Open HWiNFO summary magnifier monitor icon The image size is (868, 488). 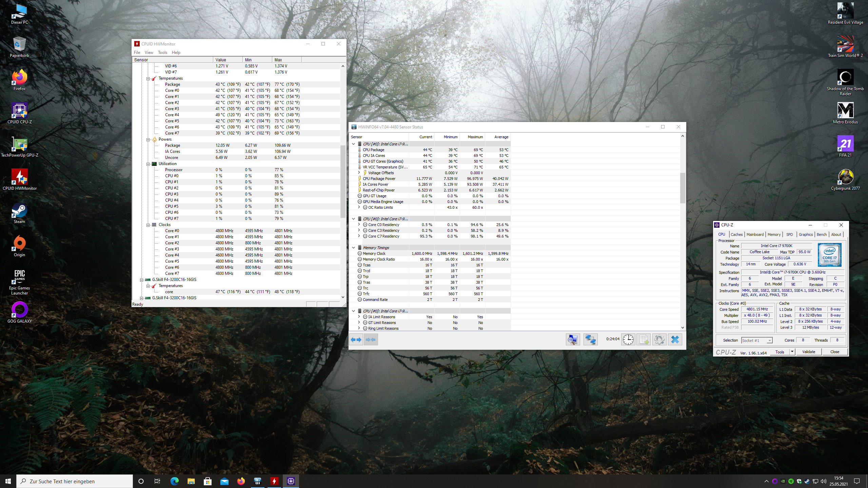[x=573, y=340]
